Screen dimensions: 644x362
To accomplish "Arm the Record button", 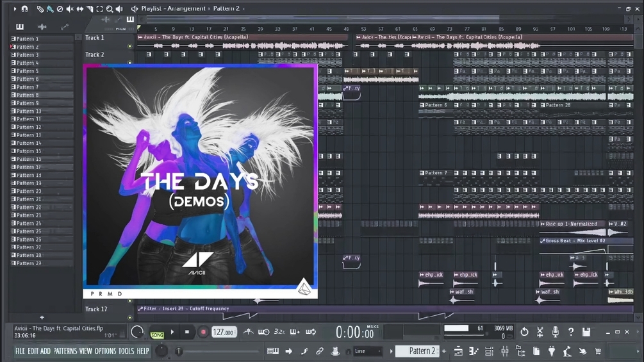I will (x=203, y=332).
